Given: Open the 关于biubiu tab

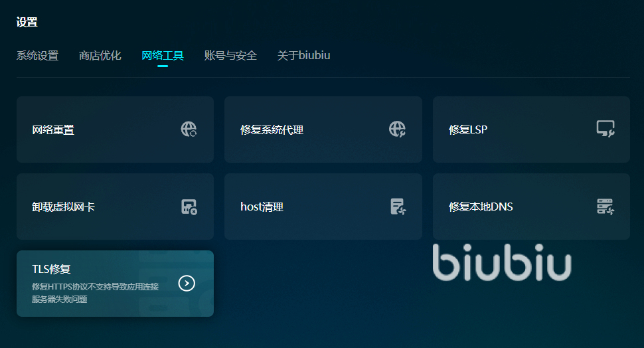Looking at the screenshot, I should (303, 56).
